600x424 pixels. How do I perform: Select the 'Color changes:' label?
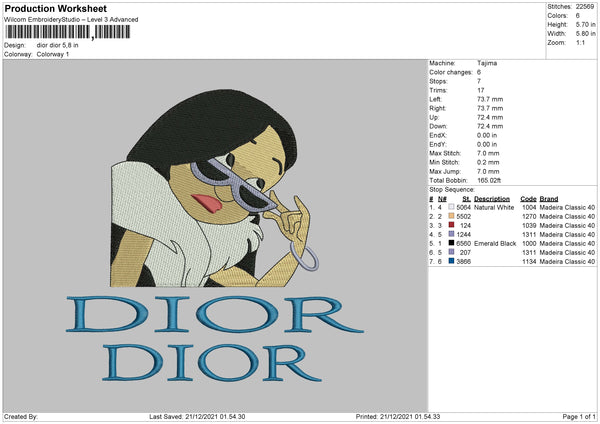[x=451, y=72]
